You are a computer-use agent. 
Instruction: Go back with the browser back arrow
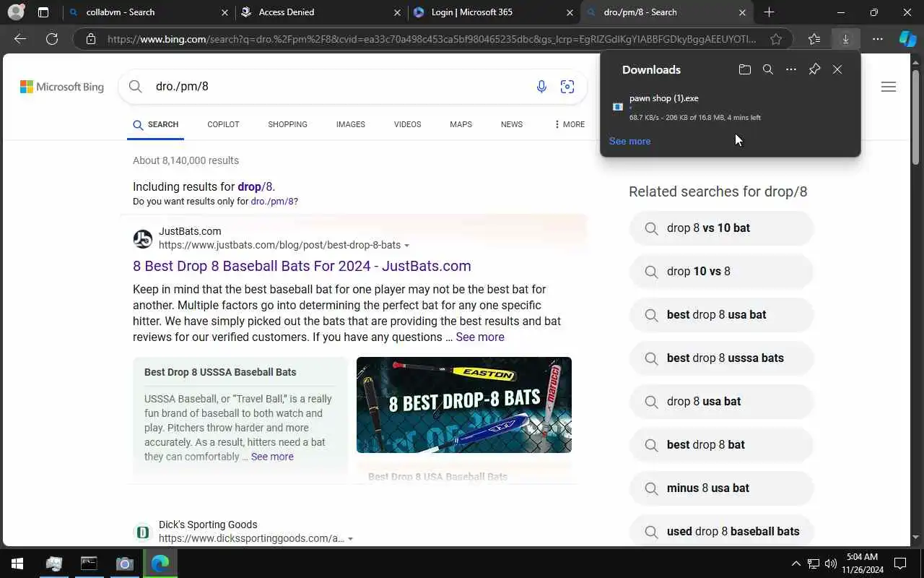click(20, 39)
